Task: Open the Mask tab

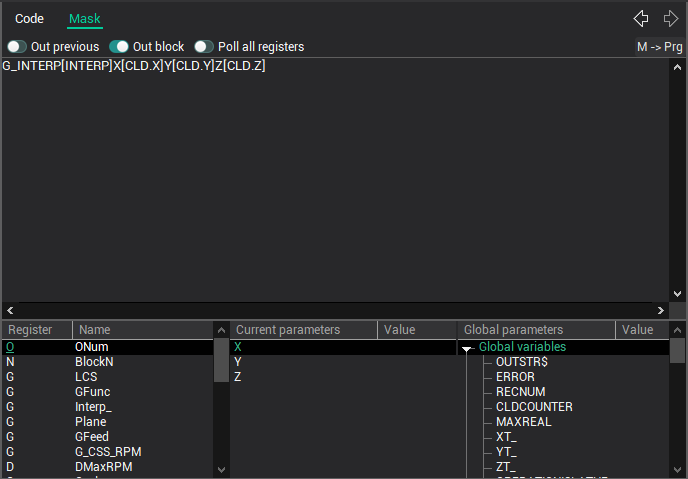Action: coord(84,19)
